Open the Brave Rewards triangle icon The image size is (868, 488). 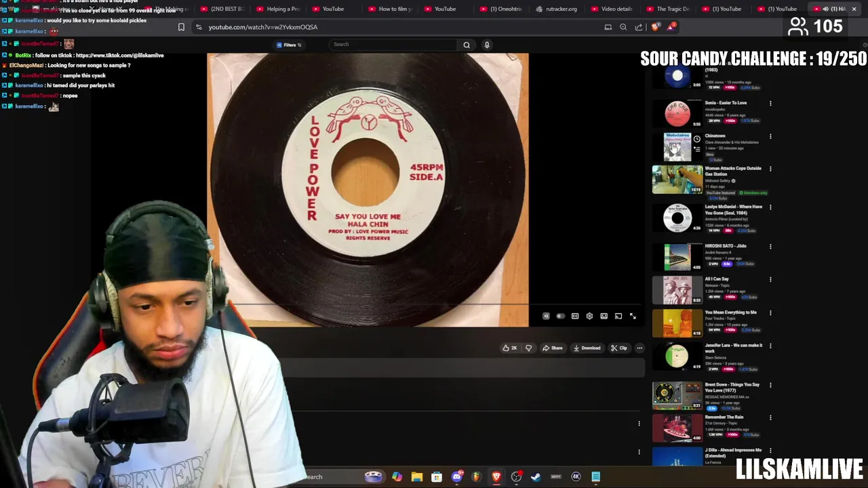(x=671, y=27)
